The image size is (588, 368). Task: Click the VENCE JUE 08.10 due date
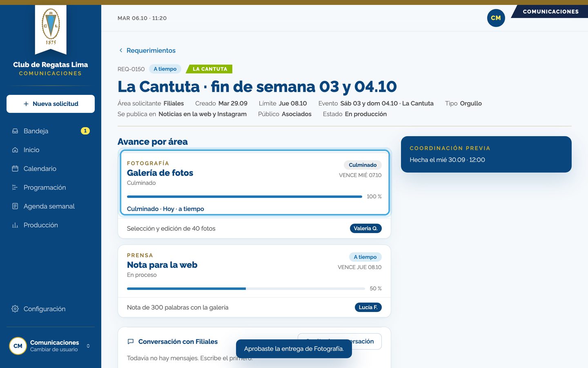pyautogui.click(x=360, y=267)
